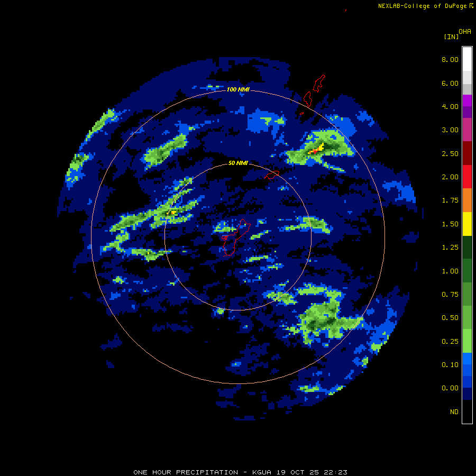Click the 0.75 legend value
The height and width of the screenshot is (476, 476).
(x=450, y=295)
